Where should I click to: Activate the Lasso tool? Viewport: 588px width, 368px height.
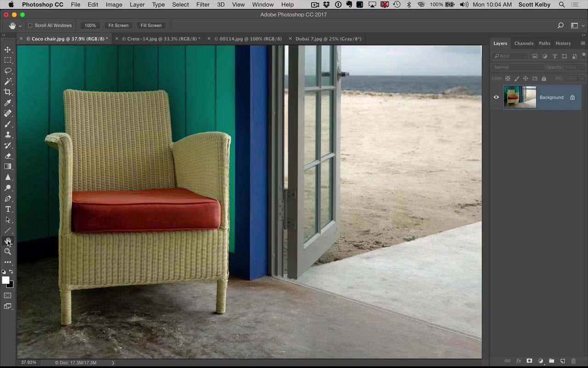[x=7, y=70]
